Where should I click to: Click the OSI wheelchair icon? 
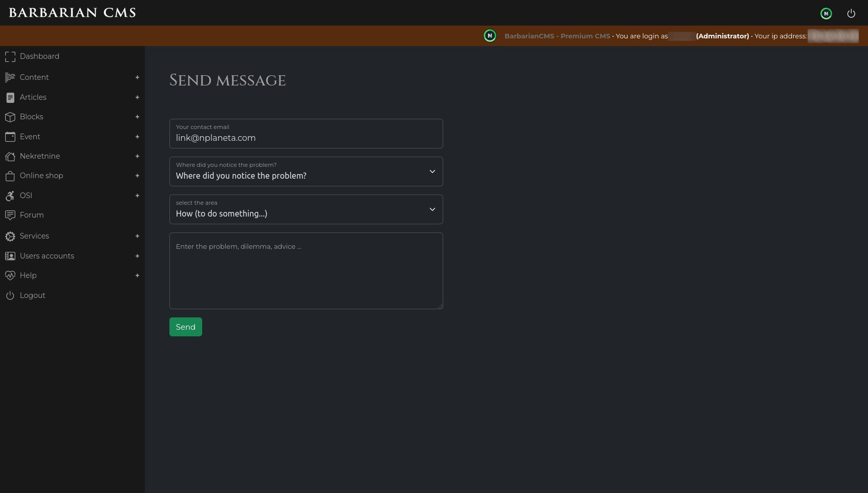coord(10,196)
